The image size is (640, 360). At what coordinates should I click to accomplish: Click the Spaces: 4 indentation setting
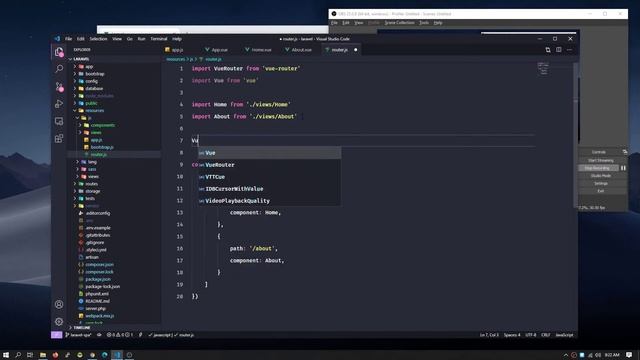pyautogui.click(x=512, y=335)
